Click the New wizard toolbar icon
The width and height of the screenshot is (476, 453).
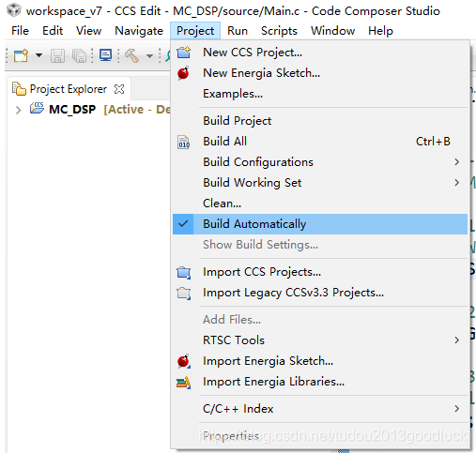pos(21,55)
